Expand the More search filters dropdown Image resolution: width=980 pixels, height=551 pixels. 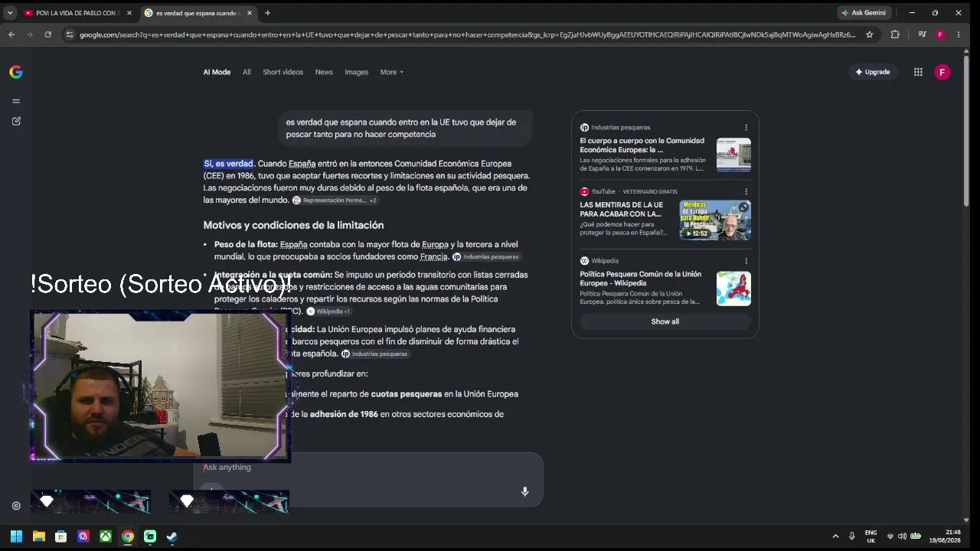click(x=392, y=72)
